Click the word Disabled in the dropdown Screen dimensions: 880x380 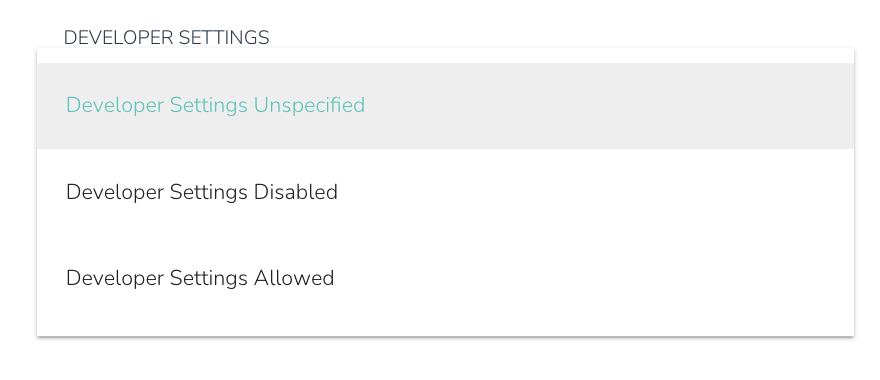tap(296, 192)
